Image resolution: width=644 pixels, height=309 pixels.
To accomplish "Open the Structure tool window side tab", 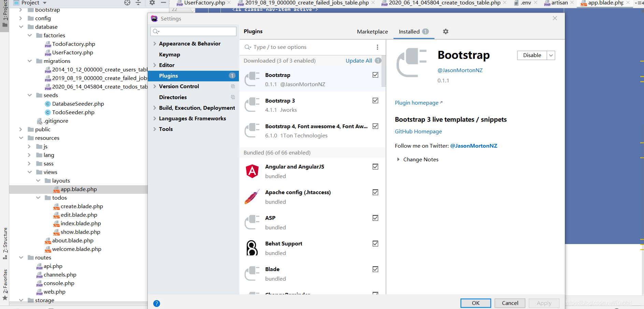I will point(5,243).
